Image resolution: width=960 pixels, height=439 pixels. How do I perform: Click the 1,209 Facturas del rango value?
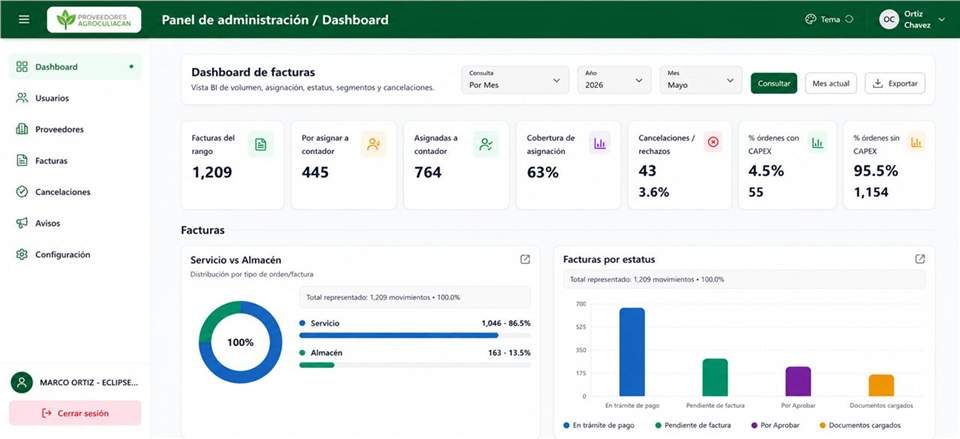[212, 173]
